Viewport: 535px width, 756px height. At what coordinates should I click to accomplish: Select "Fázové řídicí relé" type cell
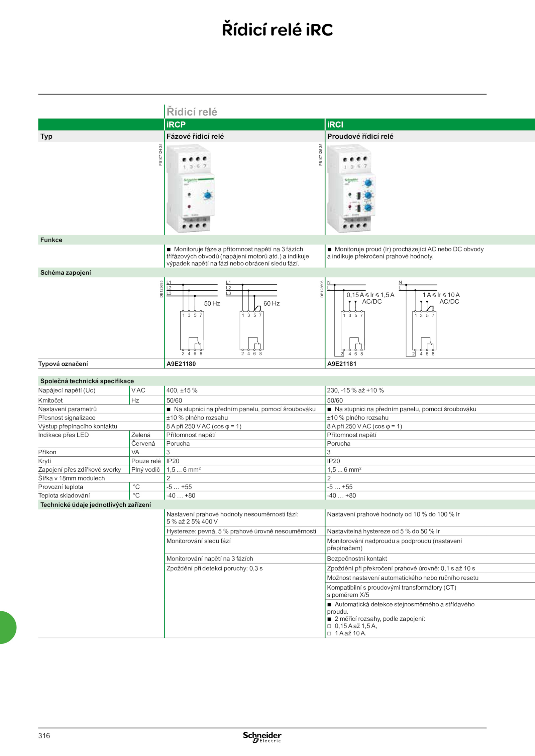(x=195, y=136)
